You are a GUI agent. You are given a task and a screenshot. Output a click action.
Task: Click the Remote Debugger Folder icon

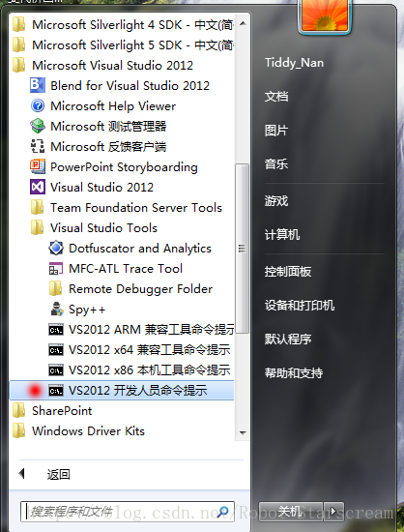[x=56, y=289]
